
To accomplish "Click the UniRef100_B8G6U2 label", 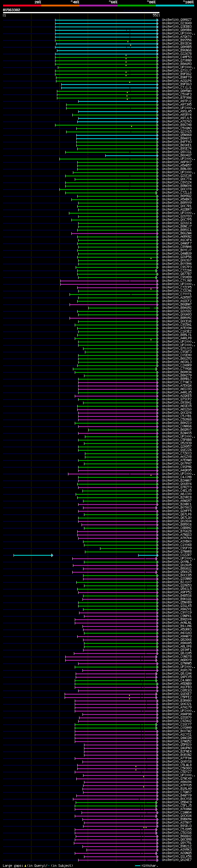I will pyautogui.click(x=177, y=568).
